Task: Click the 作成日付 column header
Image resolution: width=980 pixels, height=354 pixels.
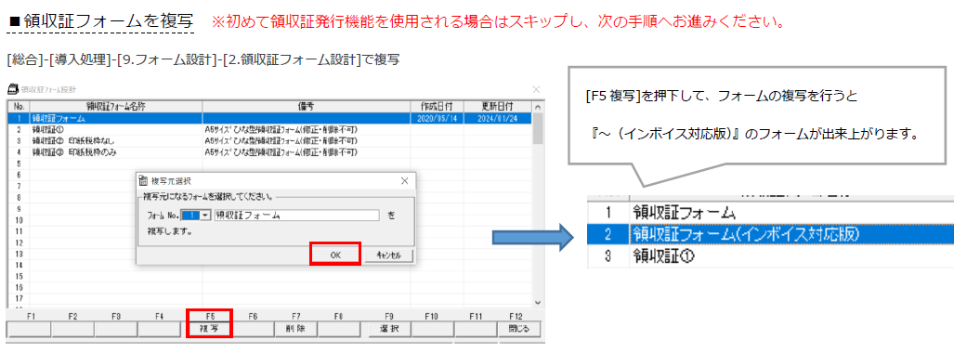Action: (x=437, y=107)
